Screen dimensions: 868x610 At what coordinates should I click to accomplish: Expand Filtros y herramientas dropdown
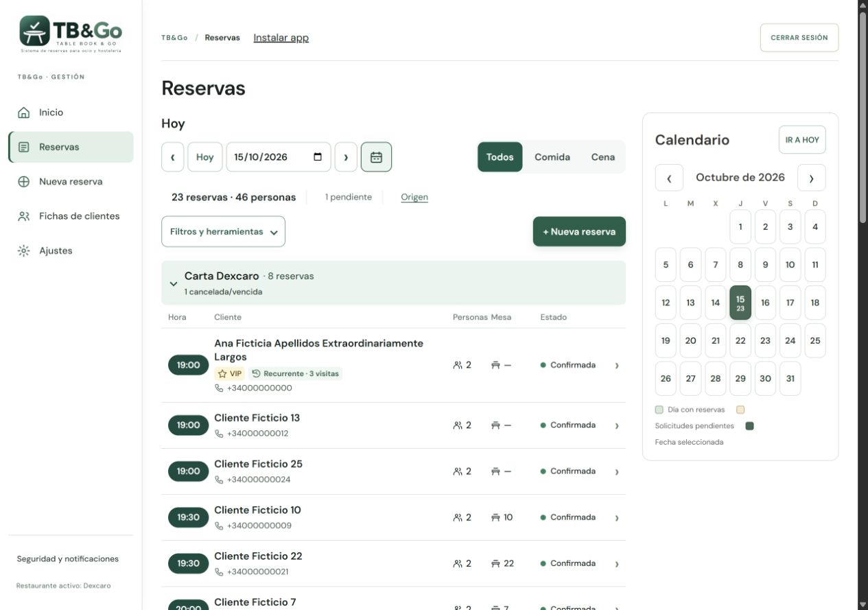(224, 232)
